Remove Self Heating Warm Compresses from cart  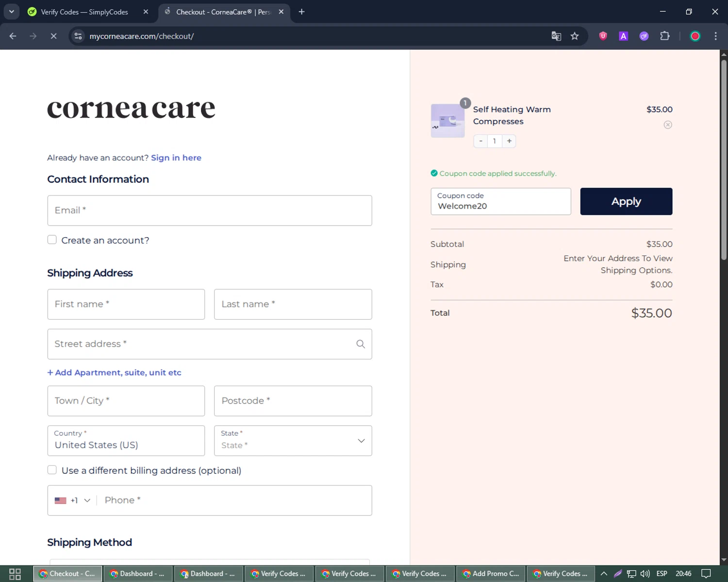pyautogui.click(x=668, y=125)
